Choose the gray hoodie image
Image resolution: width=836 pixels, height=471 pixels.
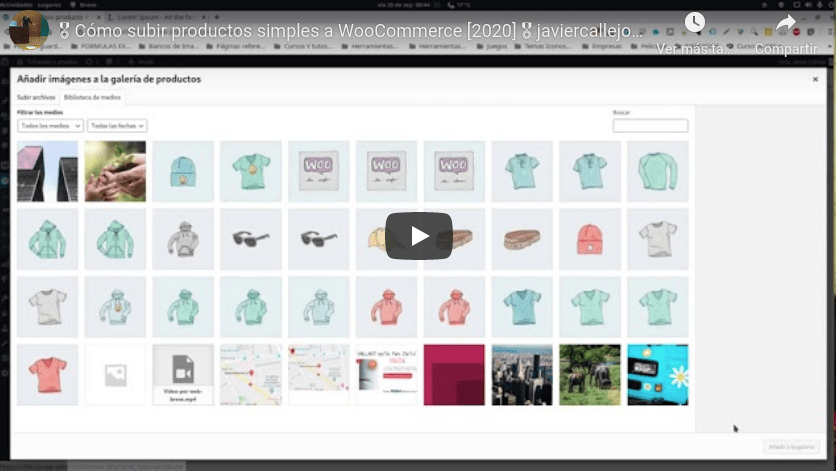pyautogui.click(x=183, y=239)
